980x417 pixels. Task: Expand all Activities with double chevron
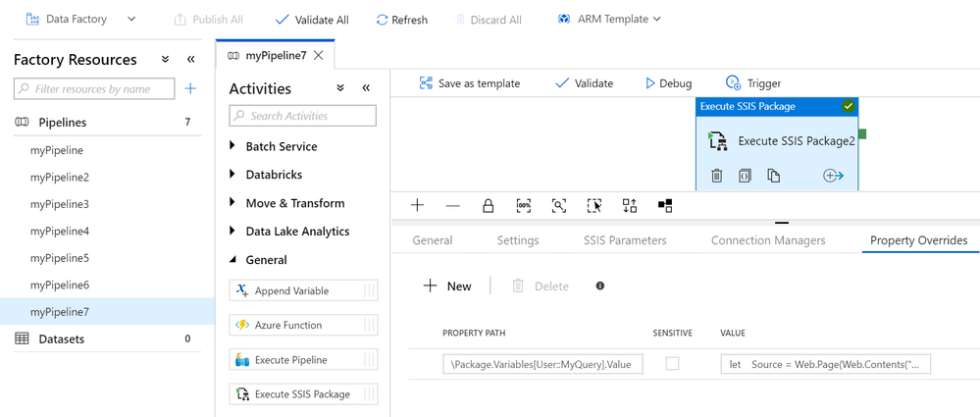click(x=340, y=88)
